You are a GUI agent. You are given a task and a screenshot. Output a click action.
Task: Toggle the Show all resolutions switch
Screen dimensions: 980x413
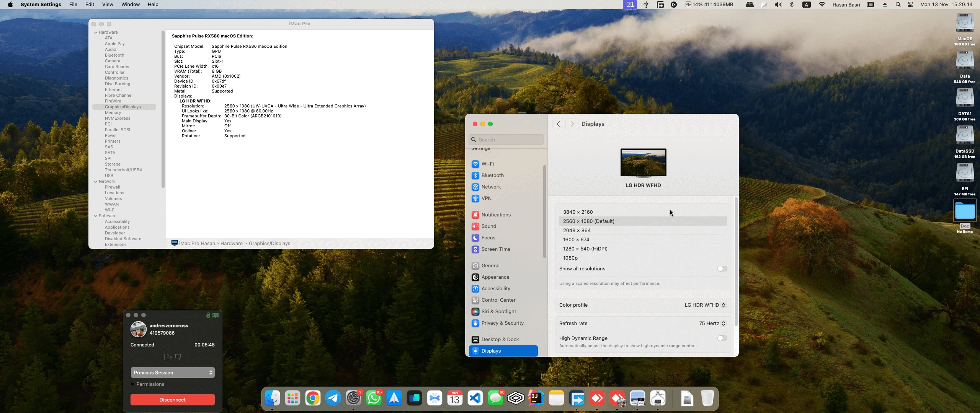click(722, 269)
